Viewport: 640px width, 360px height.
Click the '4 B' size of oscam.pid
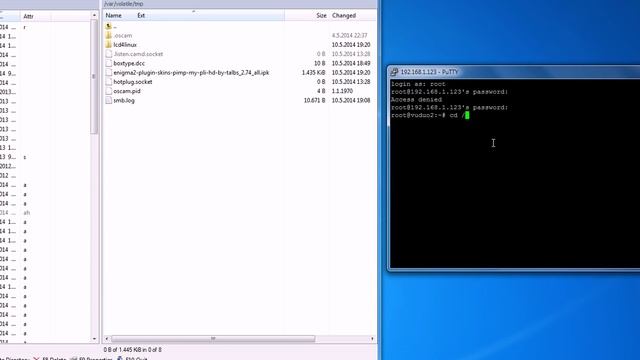(321, 91)
